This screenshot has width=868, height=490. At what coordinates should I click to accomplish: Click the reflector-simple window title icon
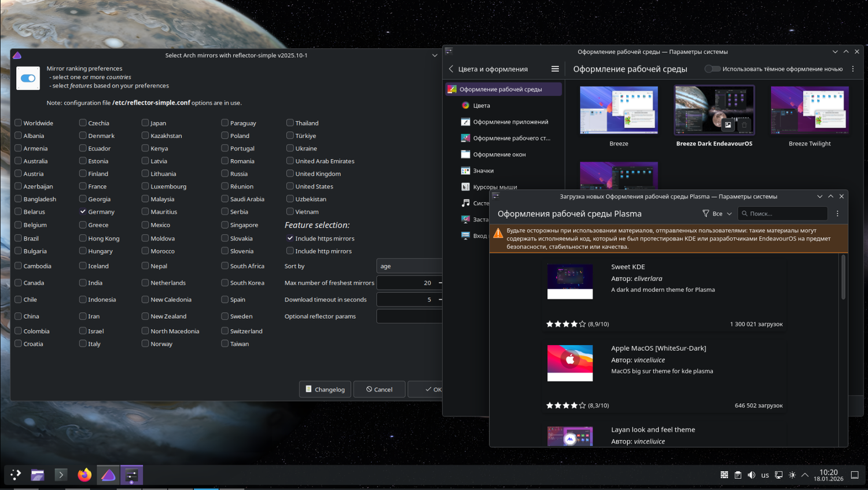[x=17, y=56]
